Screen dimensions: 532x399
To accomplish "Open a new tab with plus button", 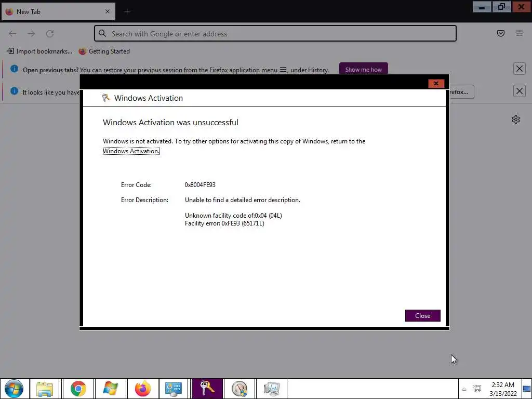I will [x=127, y=12].
